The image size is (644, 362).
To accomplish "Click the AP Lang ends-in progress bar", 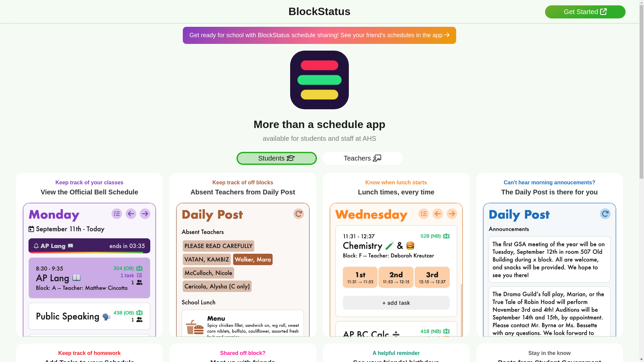I will (89, 246).
